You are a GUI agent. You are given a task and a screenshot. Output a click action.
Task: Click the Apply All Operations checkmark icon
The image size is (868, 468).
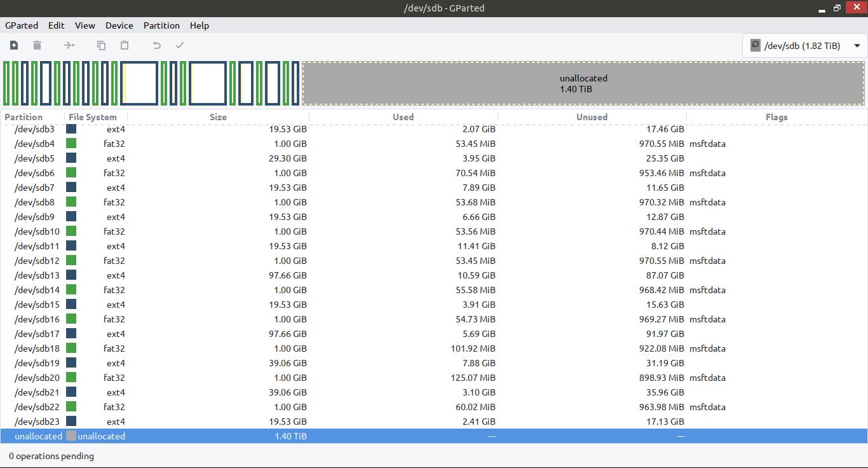(x=180, y=45)
